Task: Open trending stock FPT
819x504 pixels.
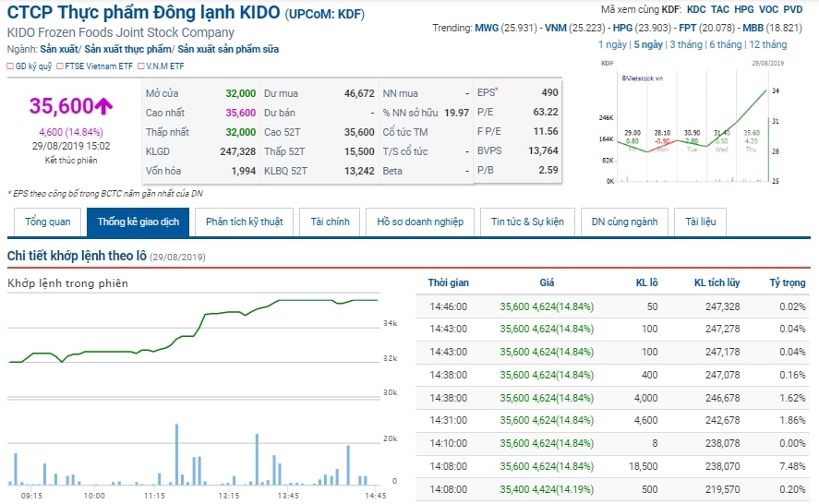Action: pos(687,28)
